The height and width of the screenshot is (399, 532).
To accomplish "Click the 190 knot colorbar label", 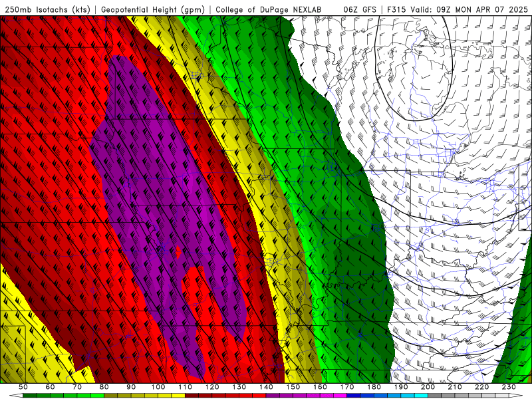I will coord(401,387).
